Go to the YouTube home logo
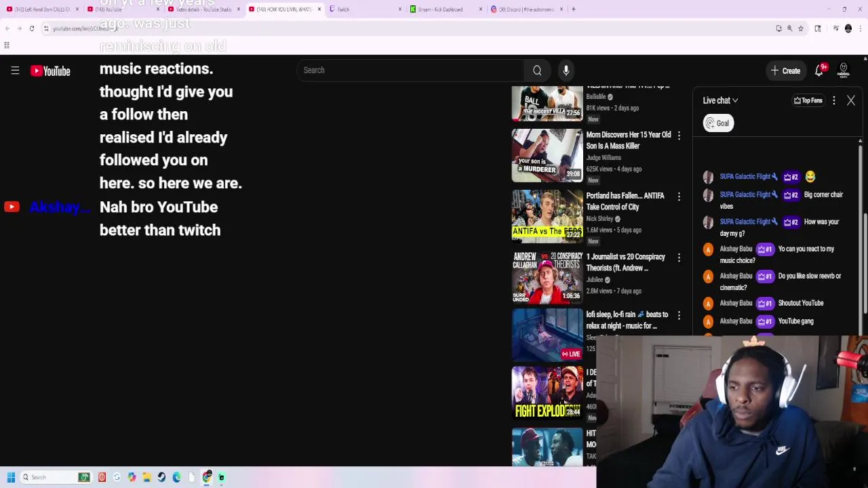 pos(50,70)
